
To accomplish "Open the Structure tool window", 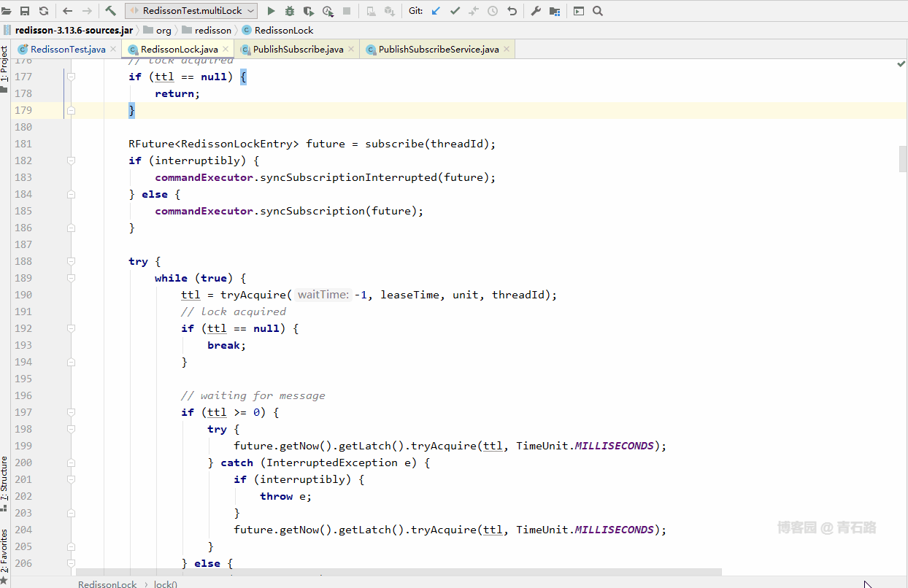I will pyautogui.click(x=4, y=483).
